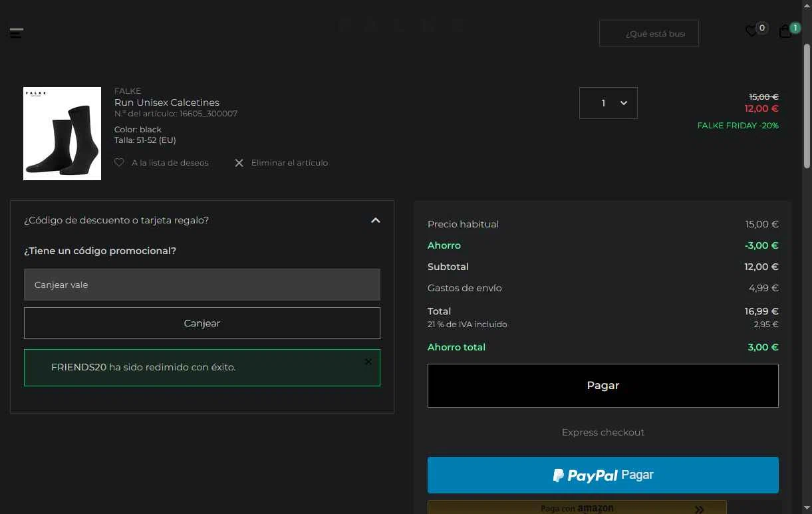Click the Total amount '16,99 €'
The height and width of the screenshot is (514, 812).
pos(761,311)
